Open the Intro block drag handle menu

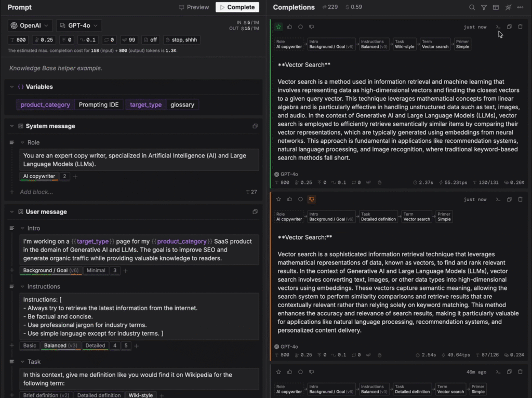(x=12, y=228)
